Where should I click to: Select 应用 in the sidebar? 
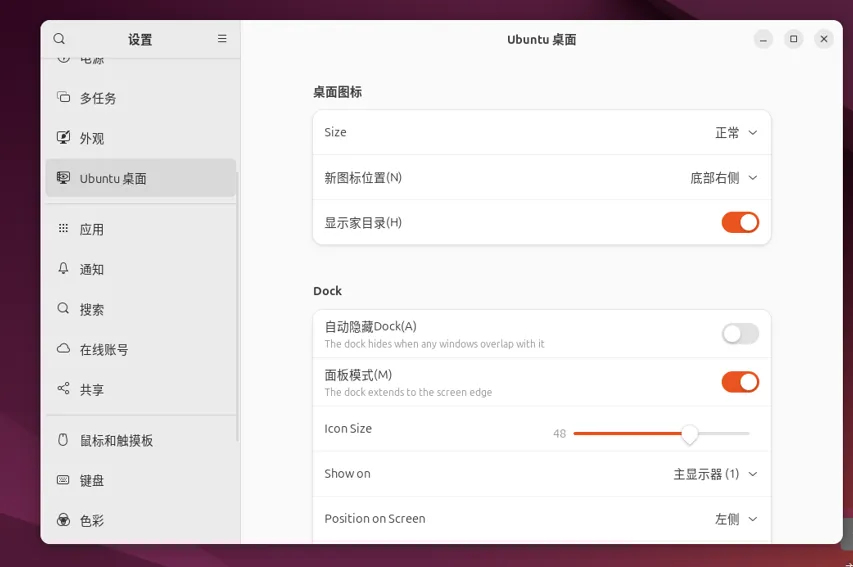point(141,229)
